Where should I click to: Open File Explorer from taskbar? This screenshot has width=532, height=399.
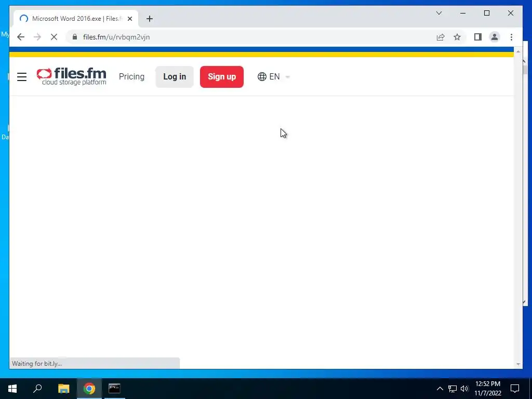(x=63, y=389)
